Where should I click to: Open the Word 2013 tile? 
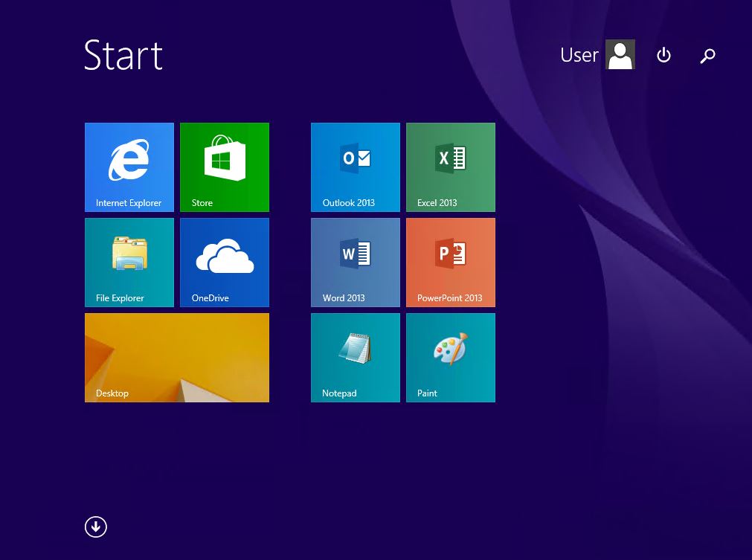[355, 262]
